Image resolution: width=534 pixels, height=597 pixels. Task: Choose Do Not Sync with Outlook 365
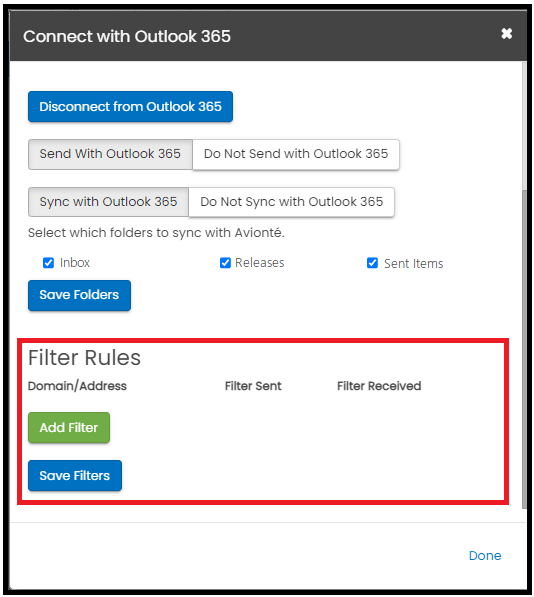[x=292, y=202]
